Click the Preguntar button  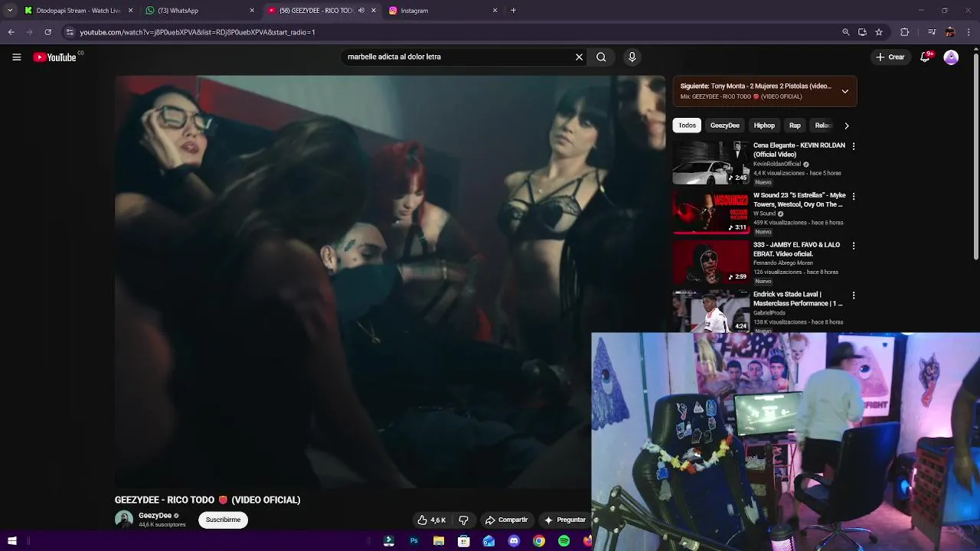(565, 520)
